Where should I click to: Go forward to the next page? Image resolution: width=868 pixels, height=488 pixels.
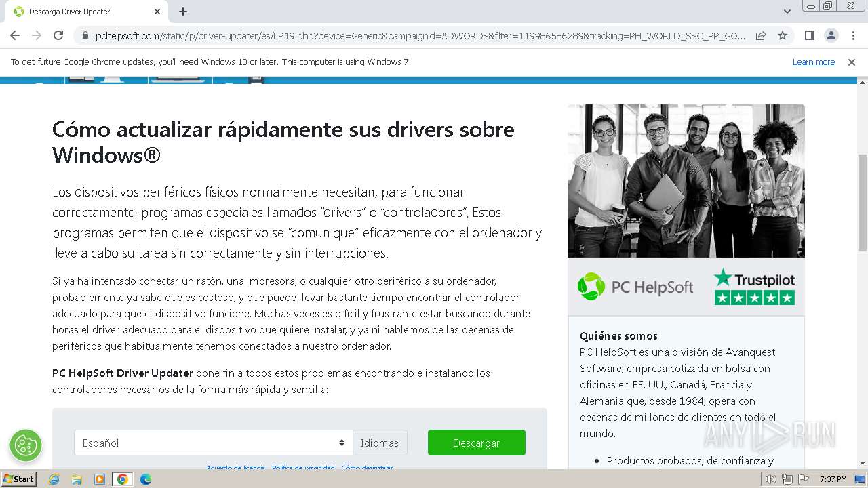tap(37, 35)
